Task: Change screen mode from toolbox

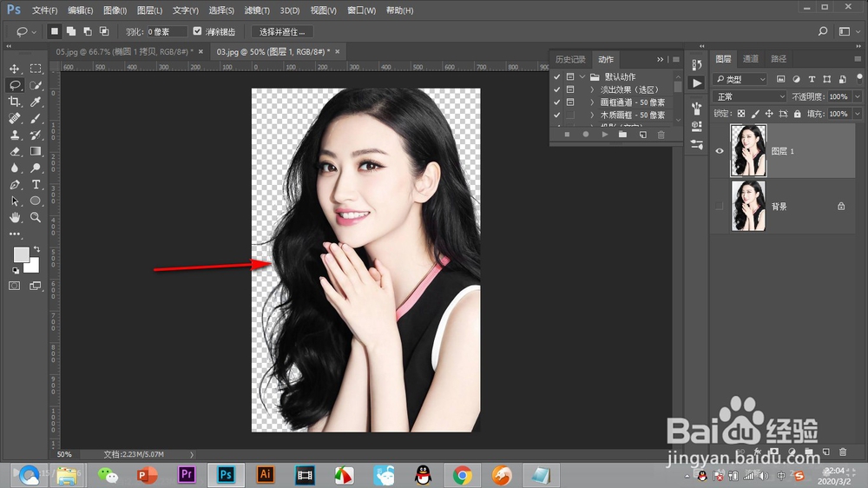Action: (x=36, y=286)
